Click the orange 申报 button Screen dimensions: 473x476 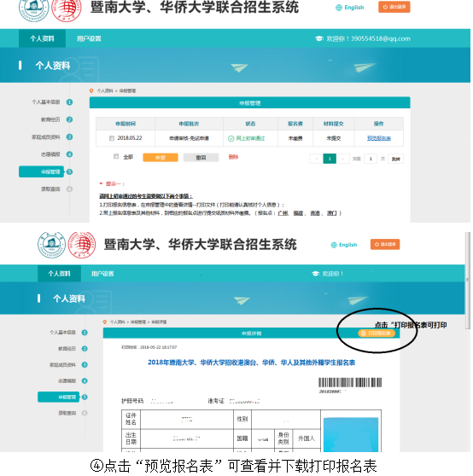click(x=161, y=158)
